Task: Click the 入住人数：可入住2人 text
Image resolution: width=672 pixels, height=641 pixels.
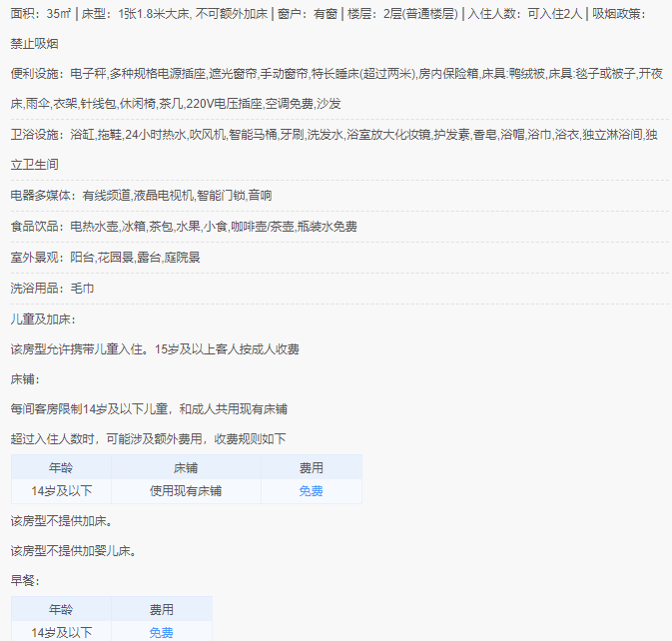Action: [525, 14]
